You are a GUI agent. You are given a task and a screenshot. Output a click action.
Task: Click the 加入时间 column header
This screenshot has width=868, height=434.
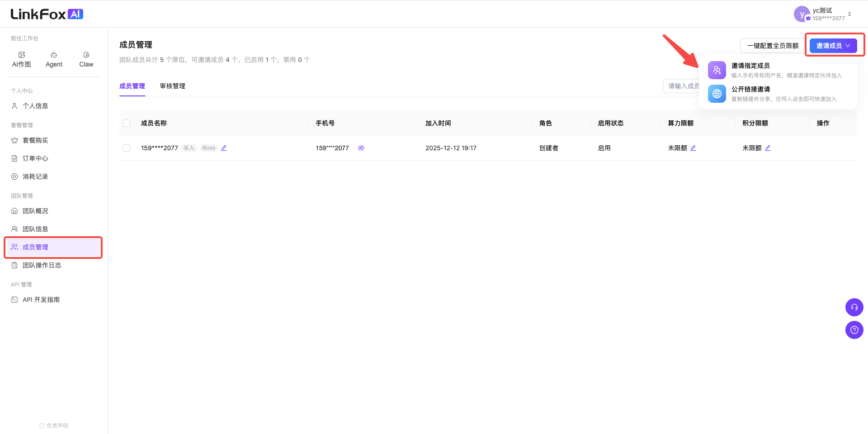438,123
